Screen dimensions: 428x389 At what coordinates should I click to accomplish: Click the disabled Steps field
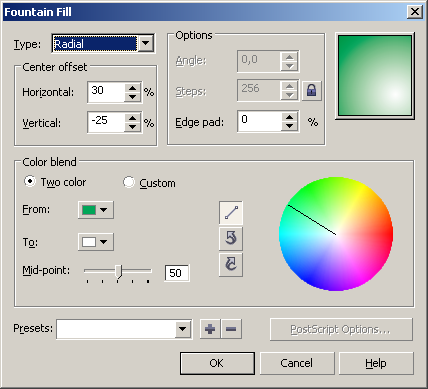(259, 90)
